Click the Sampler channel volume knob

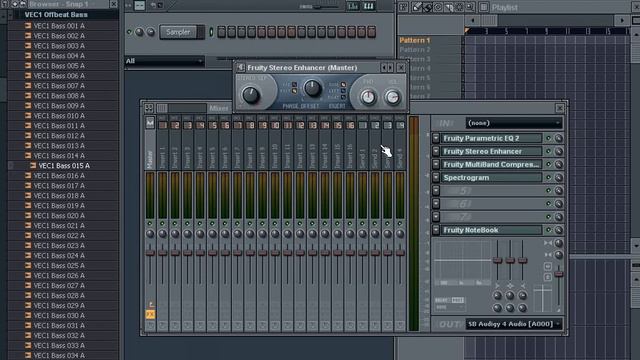[151, 32]
